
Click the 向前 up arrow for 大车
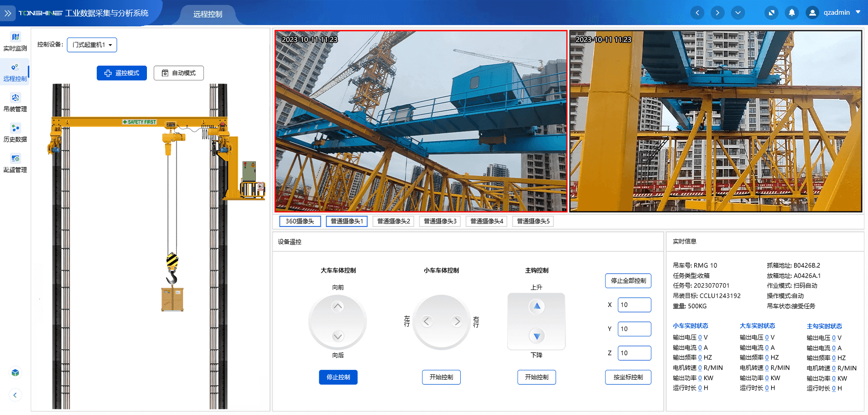point(338,307)
